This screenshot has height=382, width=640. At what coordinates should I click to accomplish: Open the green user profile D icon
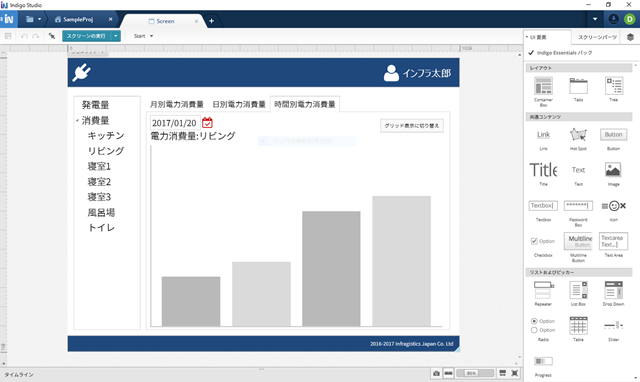[629, 19]
